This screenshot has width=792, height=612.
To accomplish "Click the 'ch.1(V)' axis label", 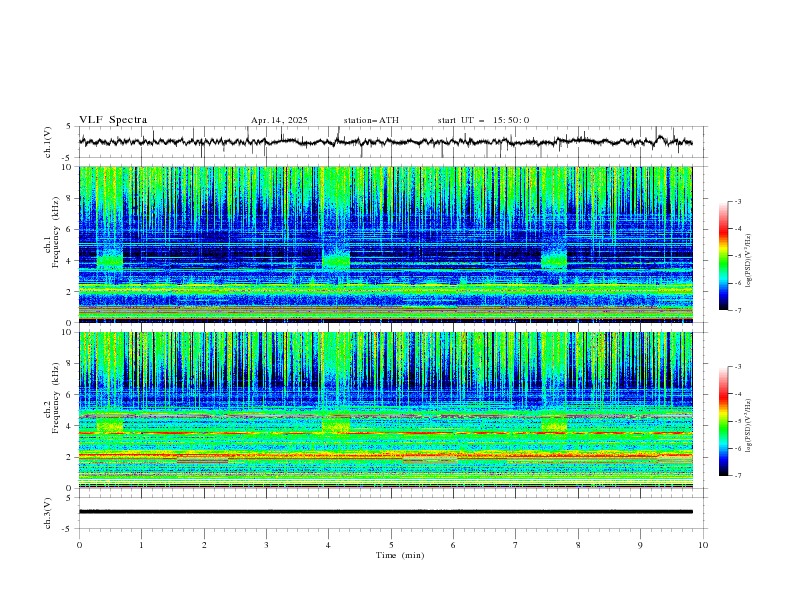I will (x=48, y=142).
